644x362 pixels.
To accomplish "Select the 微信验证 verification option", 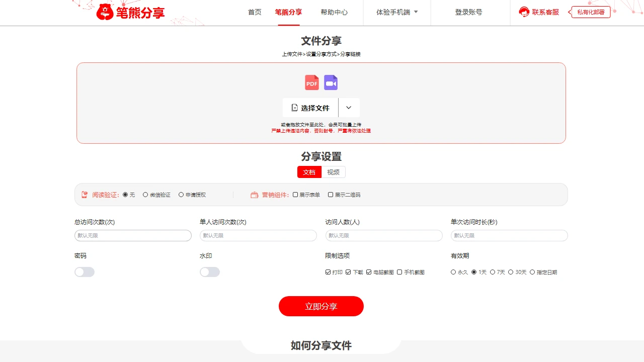I will coord(145,195).
